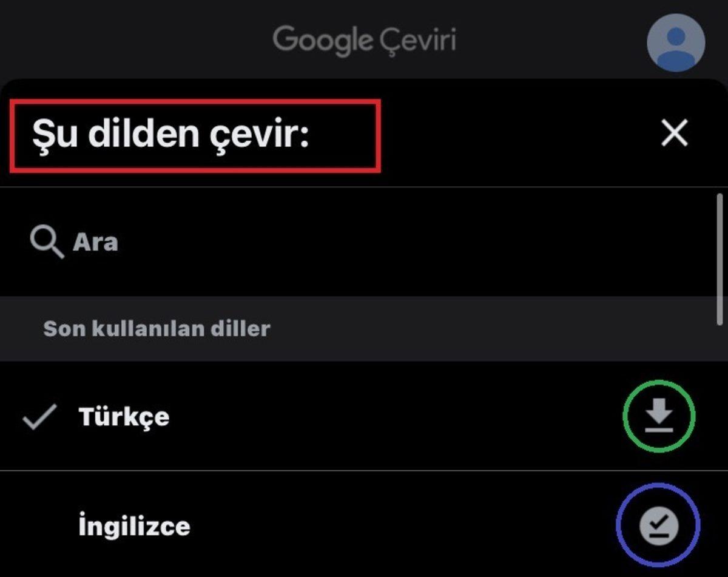
Task: Start downloading the Türkçe language pack
Action: pyautogui.click(x=659, y=416)
